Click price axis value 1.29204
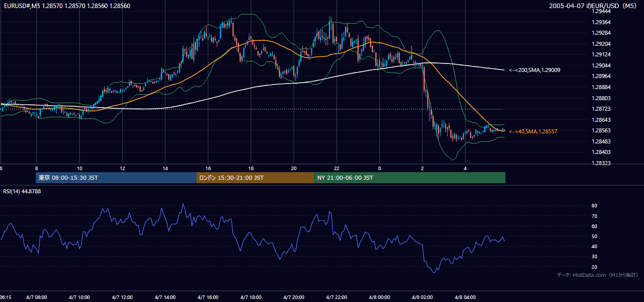The width and height of the screenshot is (644, 302). (x=601, y=44)
